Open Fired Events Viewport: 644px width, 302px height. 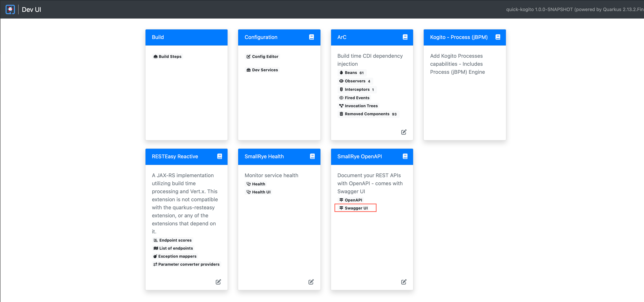(354, 98)
